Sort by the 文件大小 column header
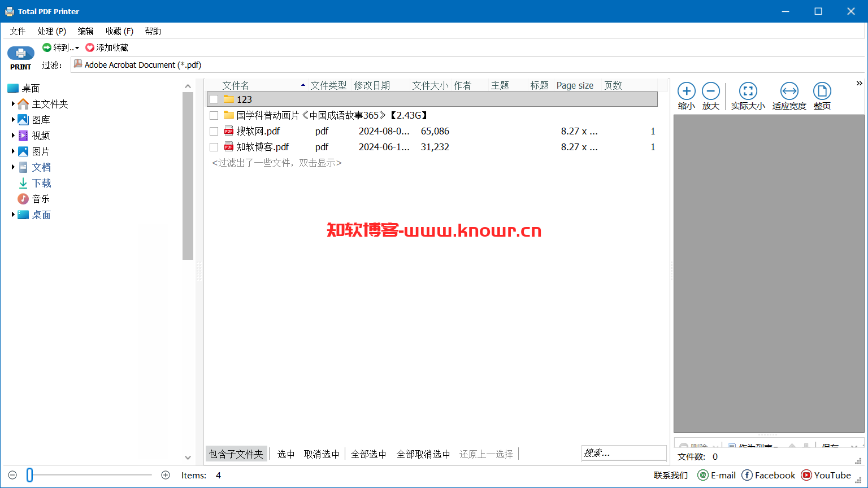 [430, 85]
